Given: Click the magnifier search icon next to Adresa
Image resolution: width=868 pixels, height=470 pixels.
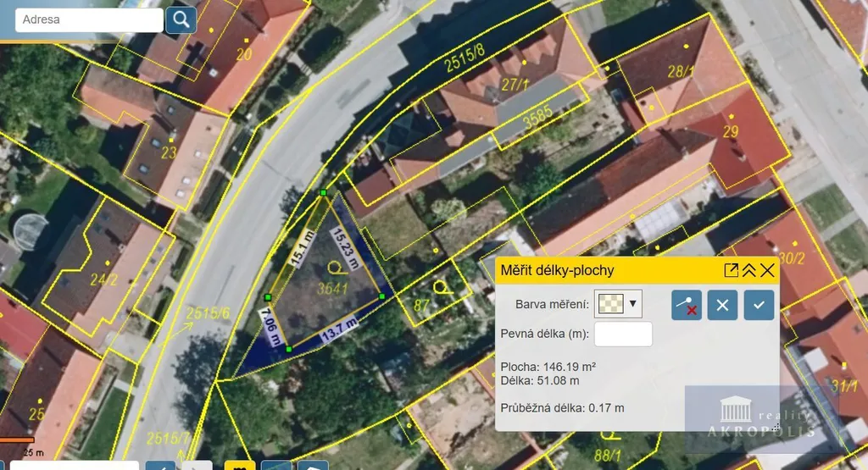Looking at the screenshot, I should tap(181, 19).
